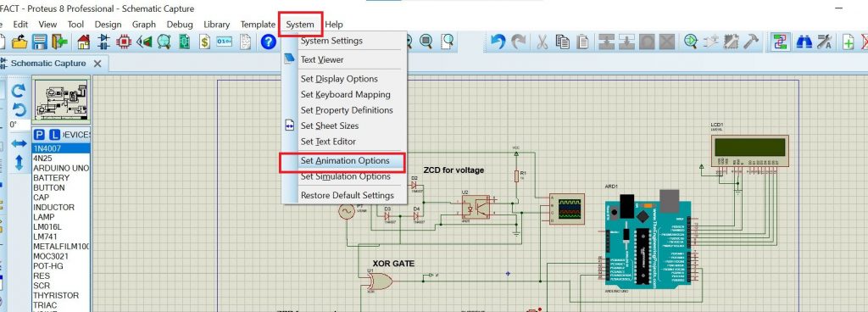Click the Decompose hammer icon

tap(751, 42)
